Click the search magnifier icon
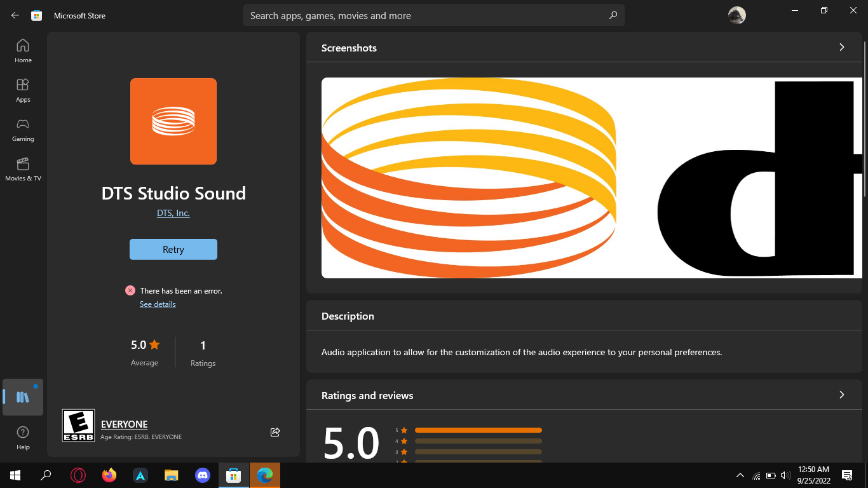The height and width of the screenshot is (488, 868). pos(613,15)
